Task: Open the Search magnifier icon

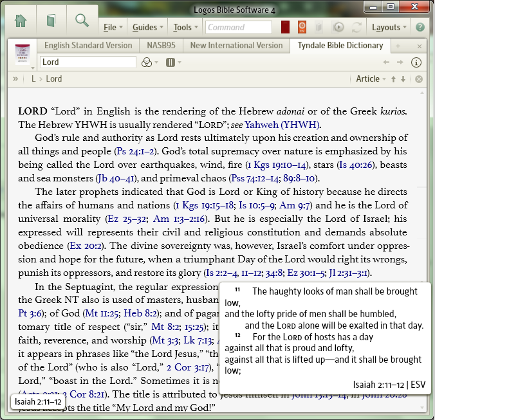Action: (x=82, y=21)
